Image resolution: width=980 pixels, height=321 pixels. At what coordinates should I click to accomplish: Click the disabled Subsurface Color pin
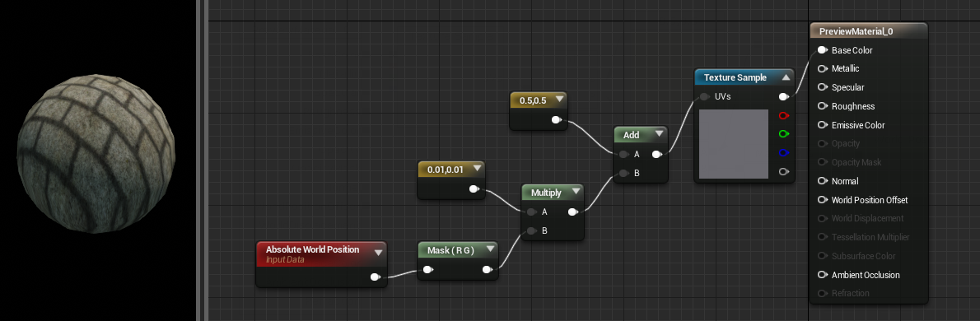click(823, 256)
